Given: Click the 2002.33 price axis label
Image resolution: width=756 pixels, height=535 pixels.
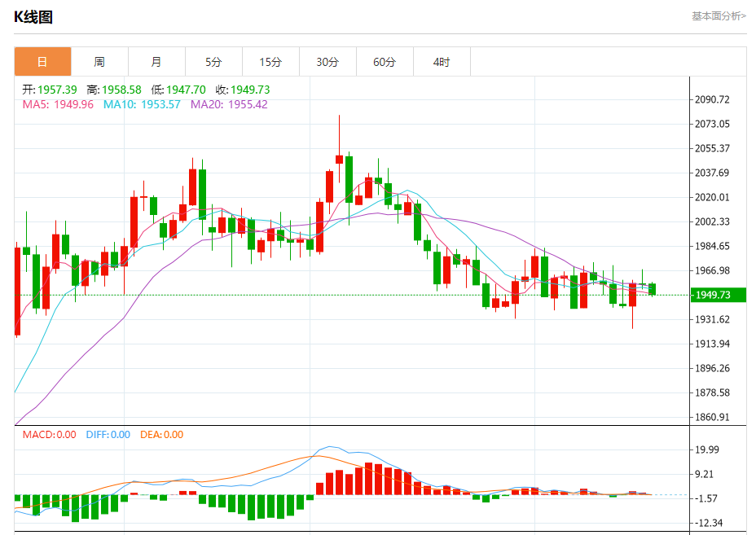Looking at the screenshot, I should coord(712,221).
